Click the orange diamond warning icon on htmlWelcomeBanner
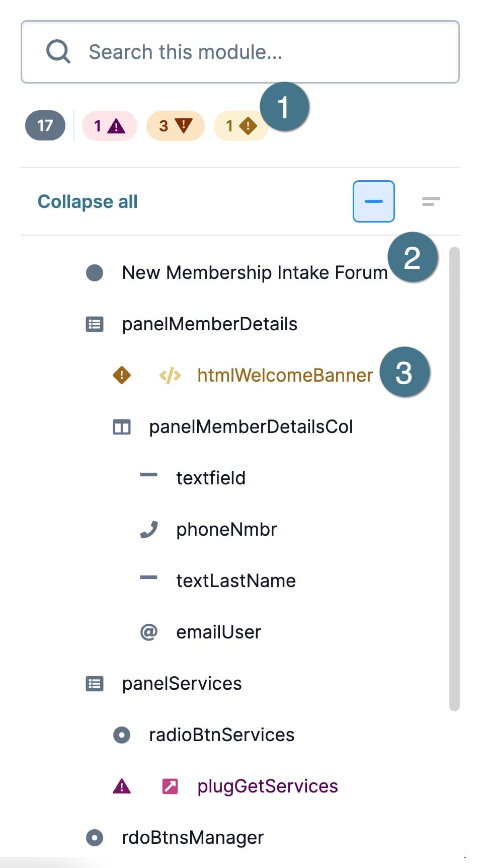Image resolution: width=479 pixels, height=868 pixels. coord(122,375)
